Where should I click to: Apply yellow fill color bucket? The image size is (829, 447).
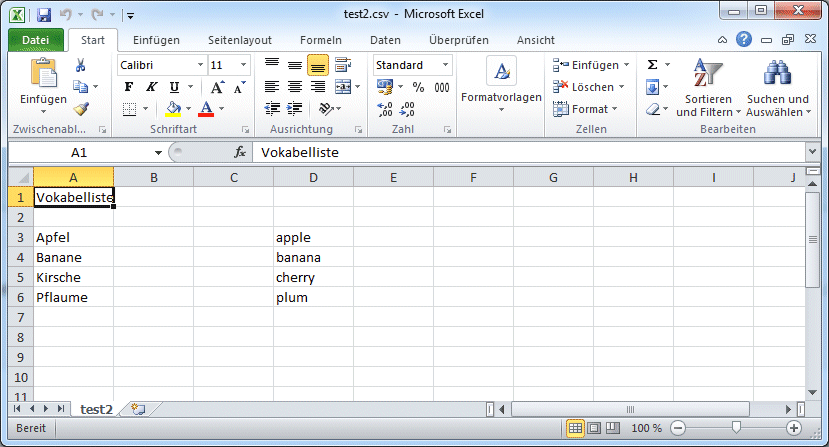click(x=173, y=109)
